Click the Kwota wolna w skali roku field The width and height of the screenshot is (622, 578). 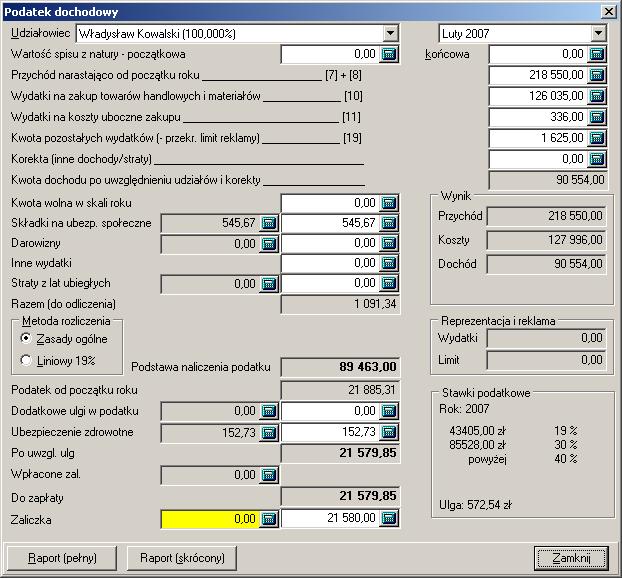click(x=330, y=203)
